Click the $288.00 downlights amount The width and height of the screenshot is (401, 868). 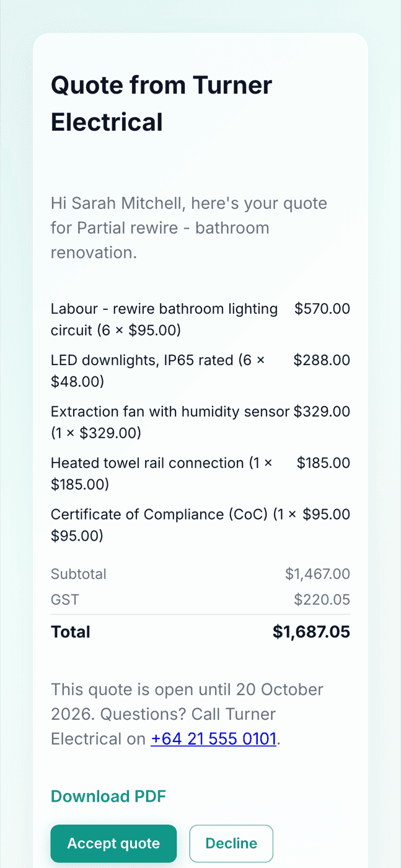click(322, 360)
